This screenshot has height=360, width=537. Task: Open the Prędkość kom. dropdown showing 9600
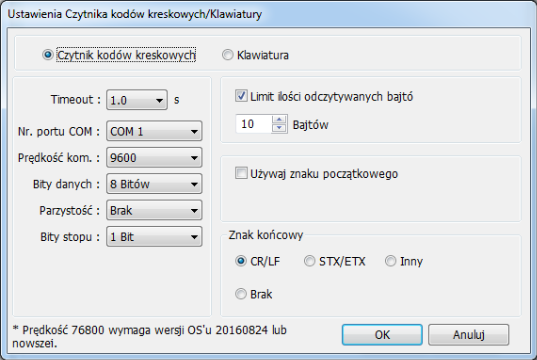click(x=154, y=158)
